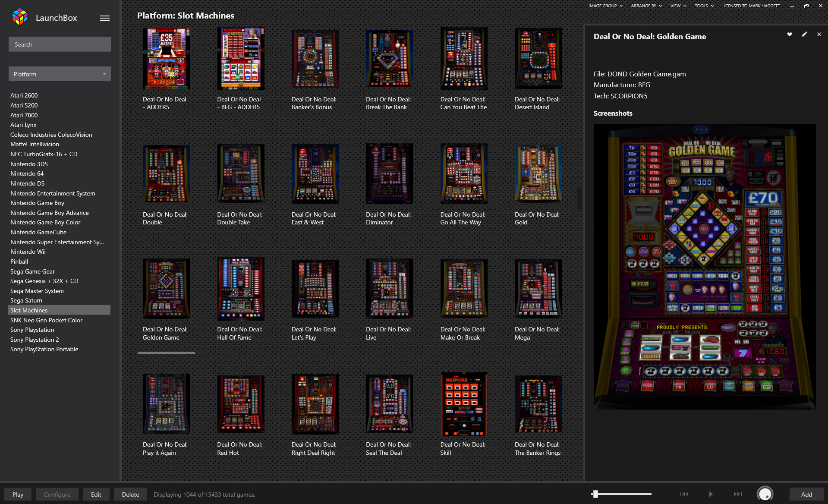Select Slot Machines platform
The width and height of the screenshot is (828, 504).
click(60, 310)
